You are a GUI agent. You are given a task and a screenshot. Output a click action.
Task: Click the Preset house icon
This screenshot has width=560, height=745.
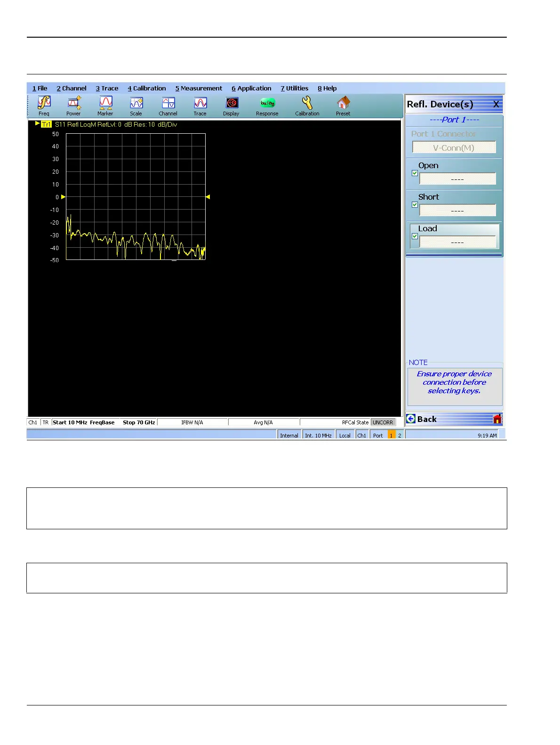[x=343, y=105]
